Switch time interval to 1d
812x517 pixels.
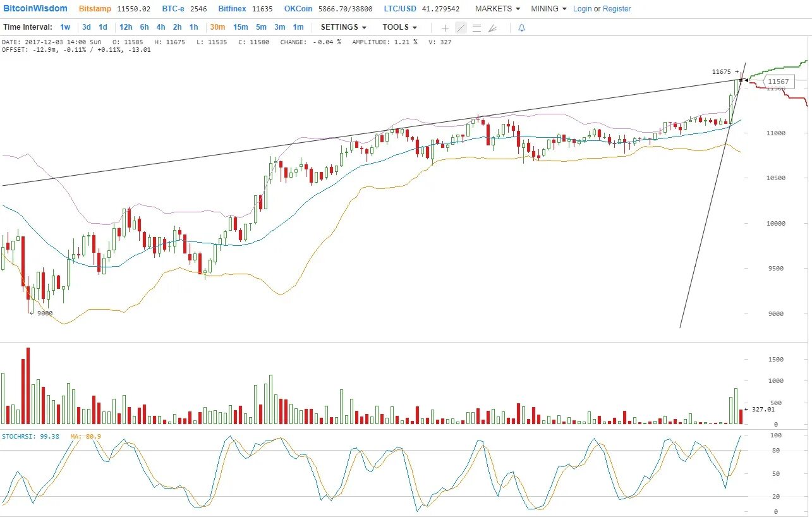[x=103, y=27]
